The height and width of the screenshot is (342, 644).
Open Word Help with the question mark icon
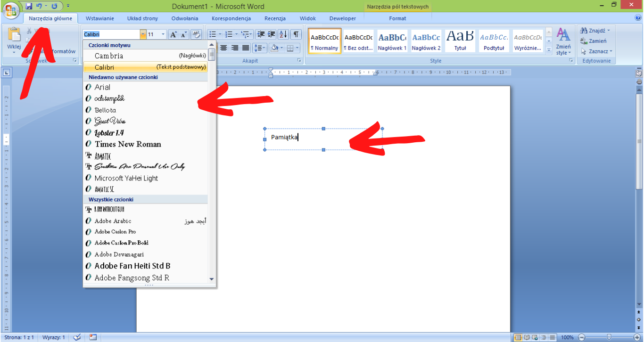[638, 18]
